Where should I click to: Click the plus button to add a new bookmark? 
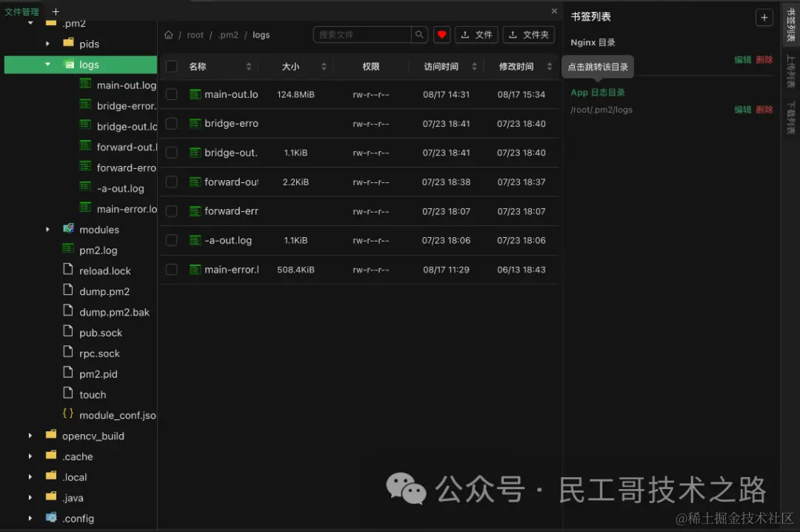pyautogui.click(x=764, y=16)
